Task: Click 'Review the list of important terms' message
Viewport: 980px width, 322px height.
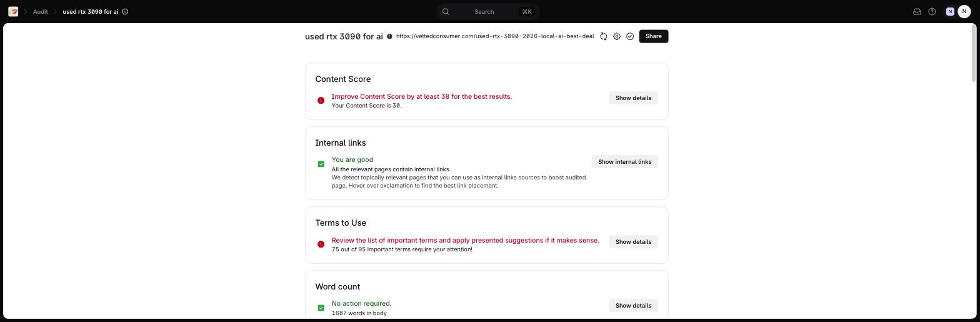Action: click(466, 240)
